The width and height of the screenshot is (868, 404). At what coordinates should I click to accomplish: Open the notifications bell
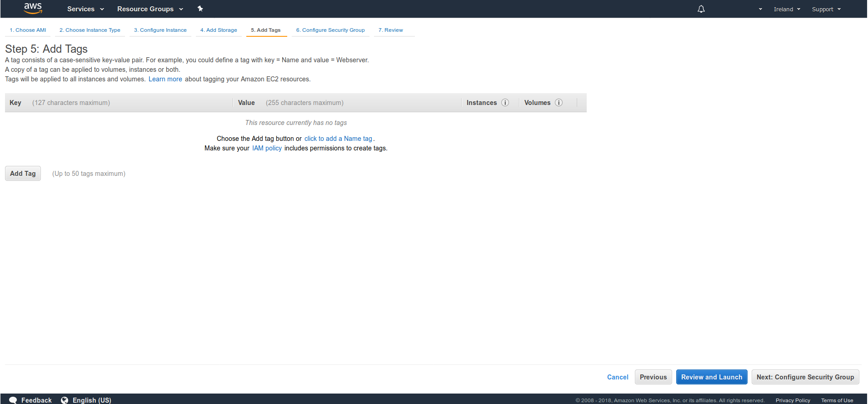[701, 9]
